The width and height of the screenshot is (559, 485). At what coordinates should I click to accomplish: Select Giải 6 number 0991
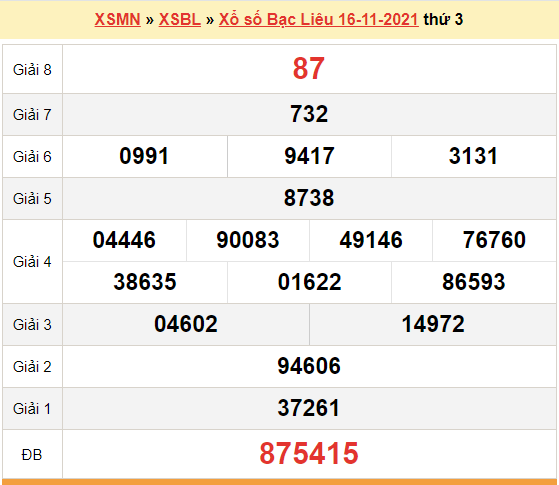(x=144, y=156)
